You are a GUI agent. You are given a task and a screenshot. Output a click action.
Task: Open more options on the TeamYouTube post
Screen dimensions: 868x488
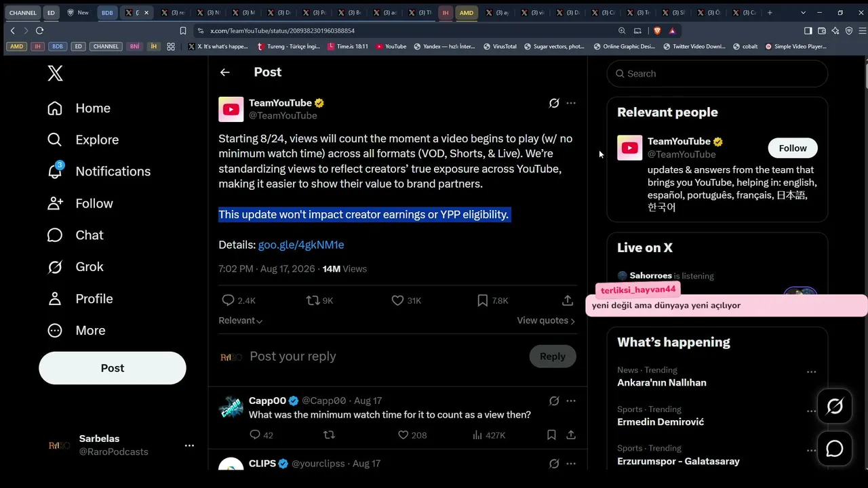(571, 103)
